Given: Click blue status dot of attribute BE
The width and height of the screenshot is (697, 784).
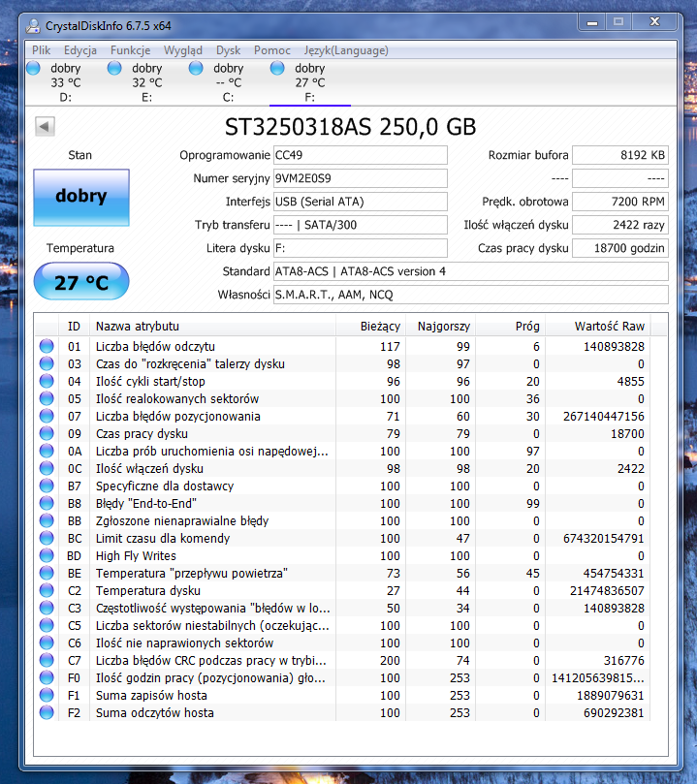Looking at the screenshot, I should 47,573.
